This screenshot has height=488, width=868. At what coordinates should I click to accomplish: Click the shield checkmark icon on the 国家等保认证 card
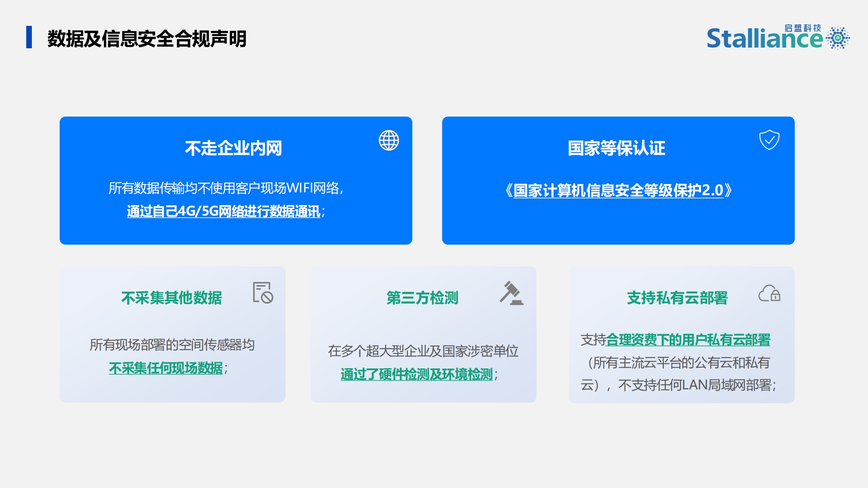click(769, 140)
